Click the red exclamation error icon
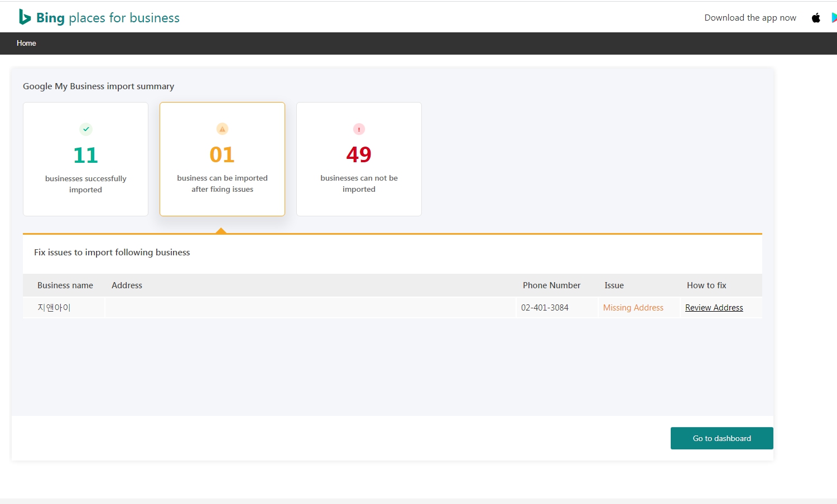 pos(359,129)
